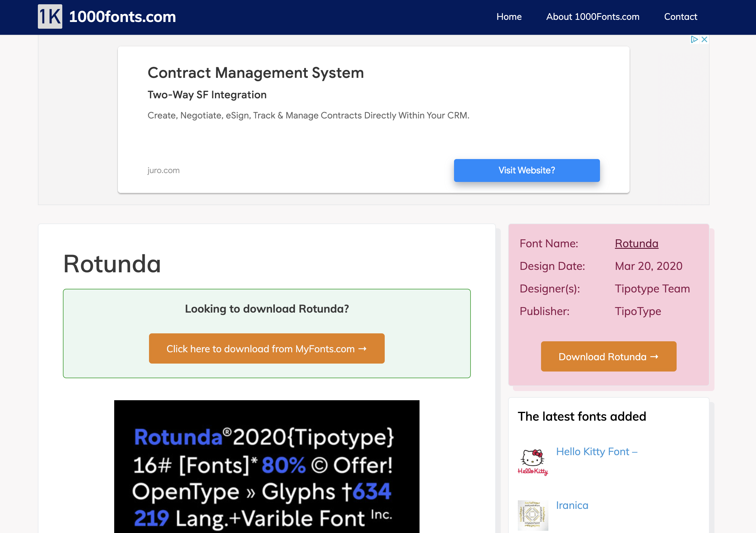Click the 'Mar 20, 2020' design date
Viewport: 756px width, 533px height.
pos(649,266)
